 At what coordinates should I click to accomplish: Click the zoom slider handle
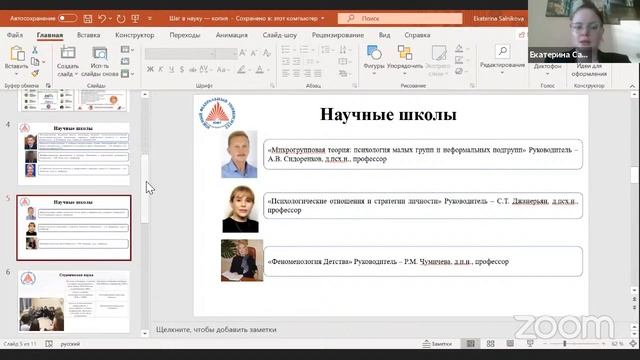click(x=565, y=344)
